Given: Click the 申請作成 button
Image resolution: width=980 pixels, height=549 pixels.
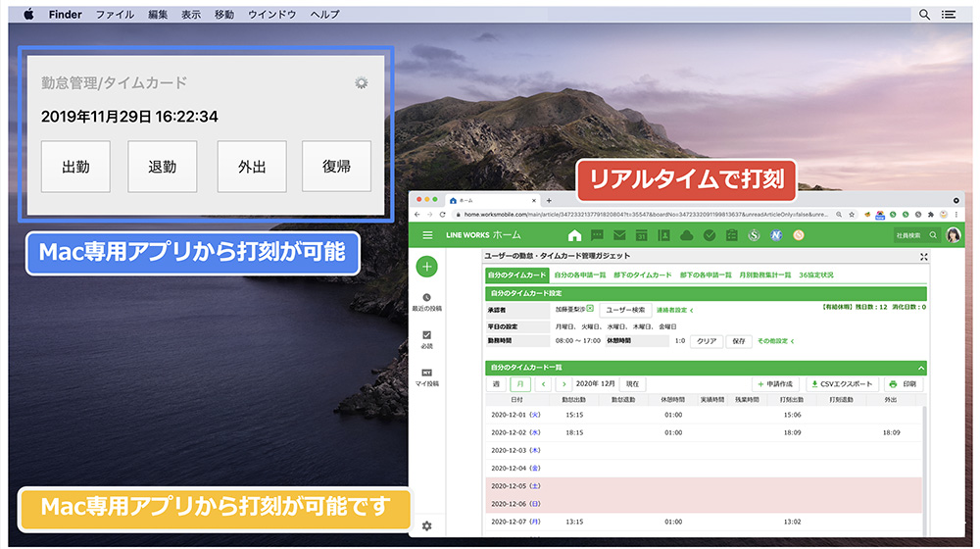Looking at the screenshot, I should 775,384.
